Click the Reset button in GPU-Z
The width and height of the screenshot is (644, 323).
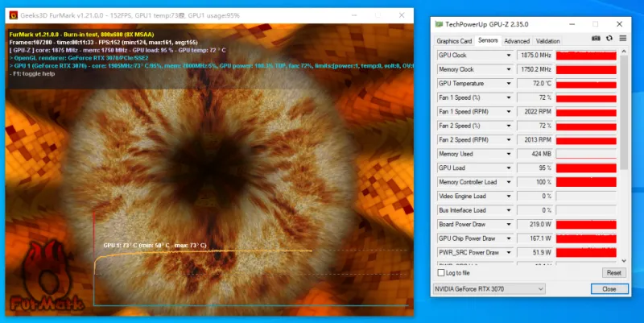[614, 273]
